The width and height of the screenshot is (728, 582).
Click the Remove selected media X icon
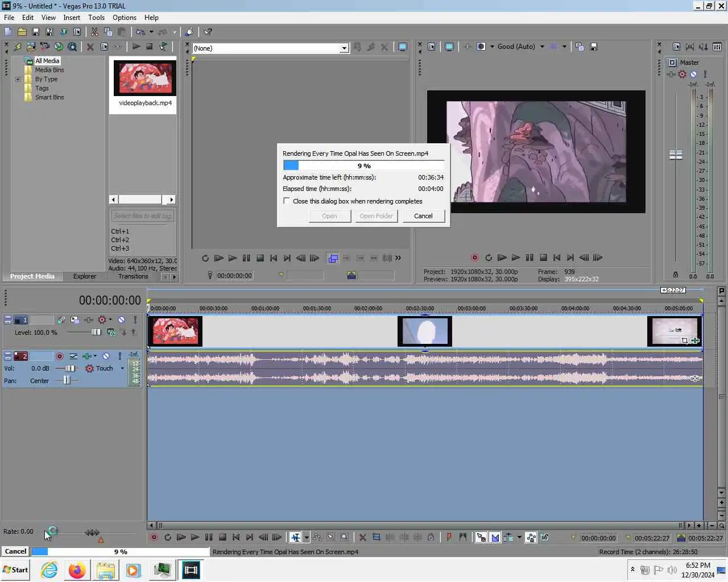pyautogui.click(x=90, y=47)
